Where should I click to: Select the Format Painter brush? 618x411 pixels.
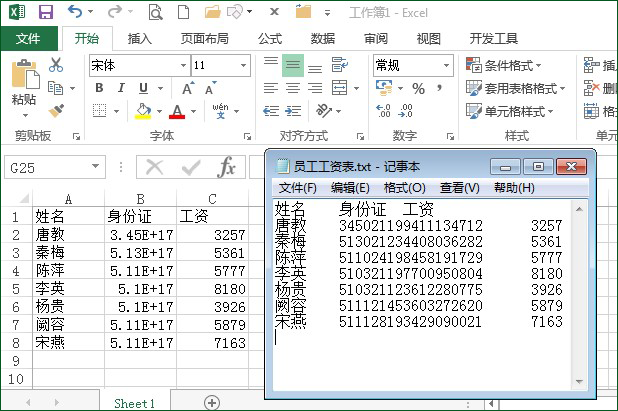point(56,111)
